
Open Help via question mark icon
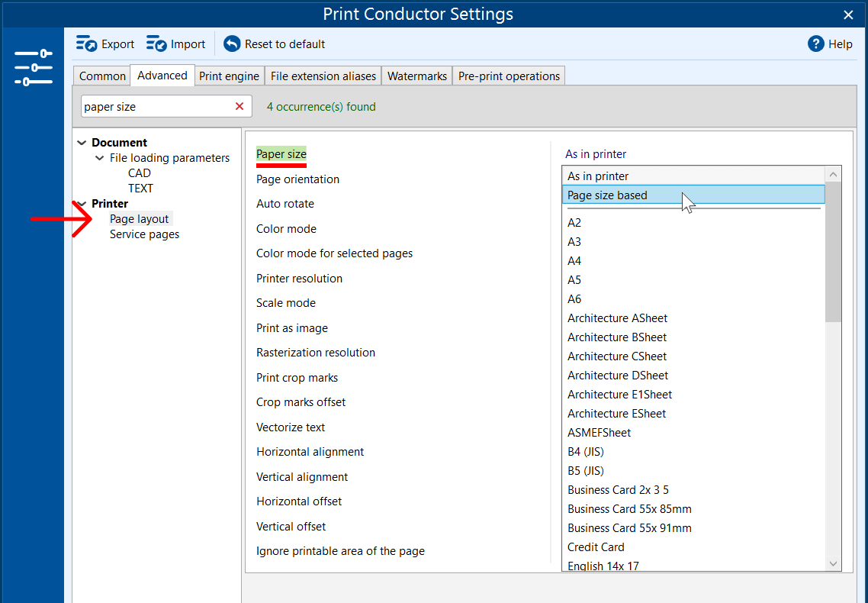816,44
